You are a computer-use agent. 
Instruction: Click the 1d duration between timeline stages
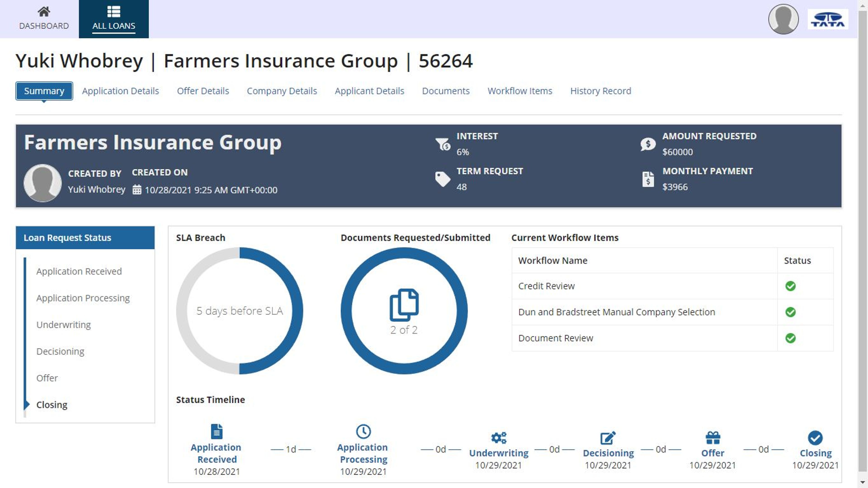pyautogui.click(x=291, y=449)
